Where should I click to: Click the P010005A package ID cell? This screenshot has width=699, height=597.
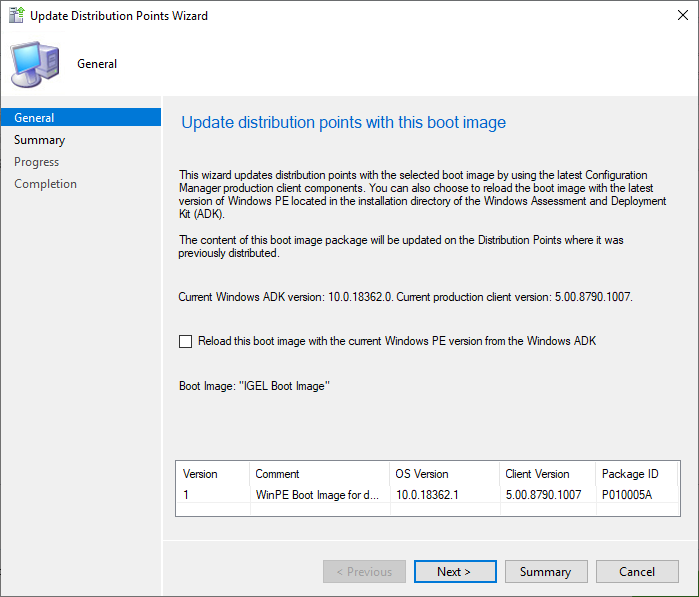627,495
